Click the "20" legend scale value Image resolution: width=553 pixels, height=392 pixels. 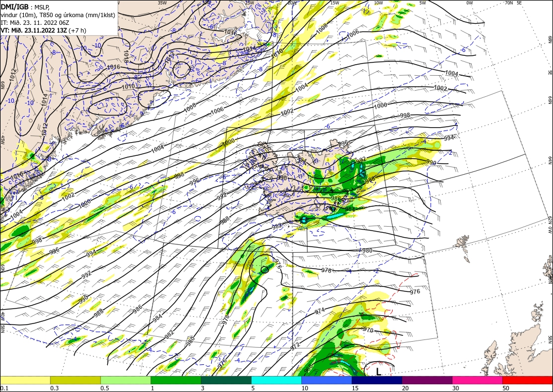tap(405, 388)
